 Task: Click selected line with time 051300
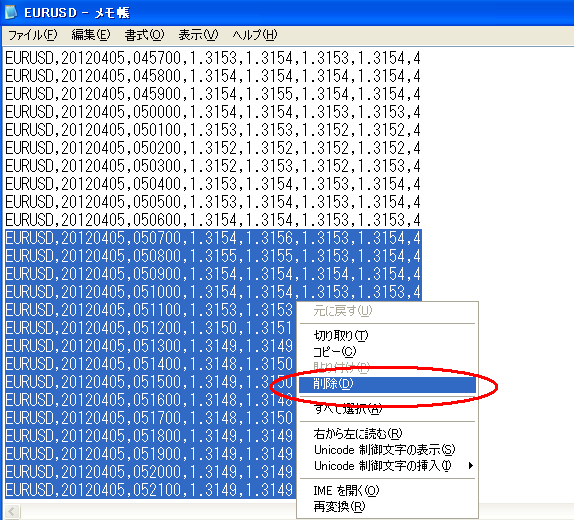(150, 346)
